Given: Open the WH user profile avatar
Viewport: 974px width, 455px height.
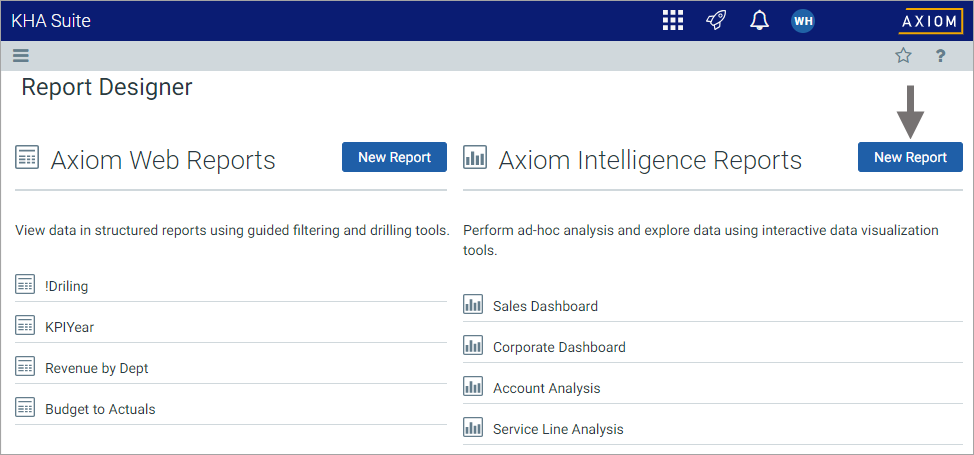Looking at the screenshot, I should click(803, 21).
